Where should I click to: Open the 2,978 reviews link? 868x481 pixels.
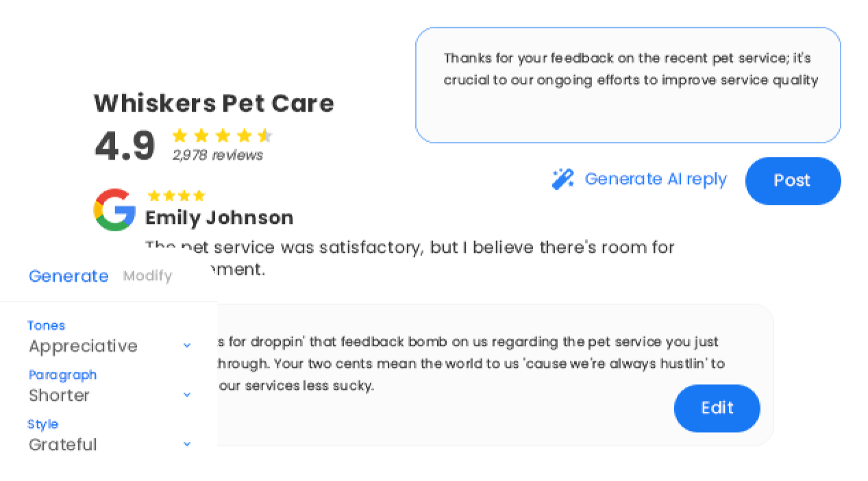click(217, 155)
